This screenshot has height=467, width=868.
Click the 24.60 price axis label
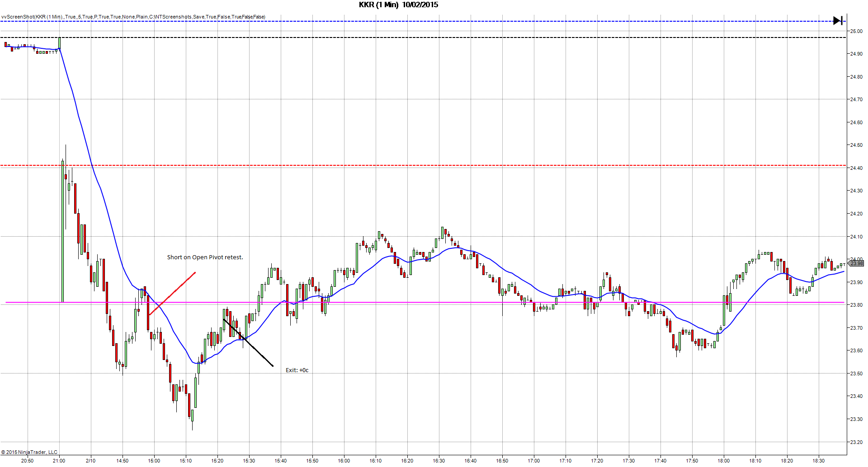tap(856, 122)
